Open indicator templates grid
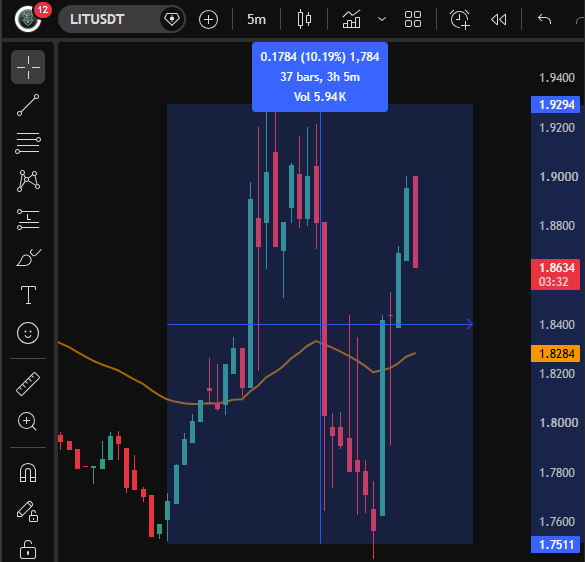 point(413,19)
